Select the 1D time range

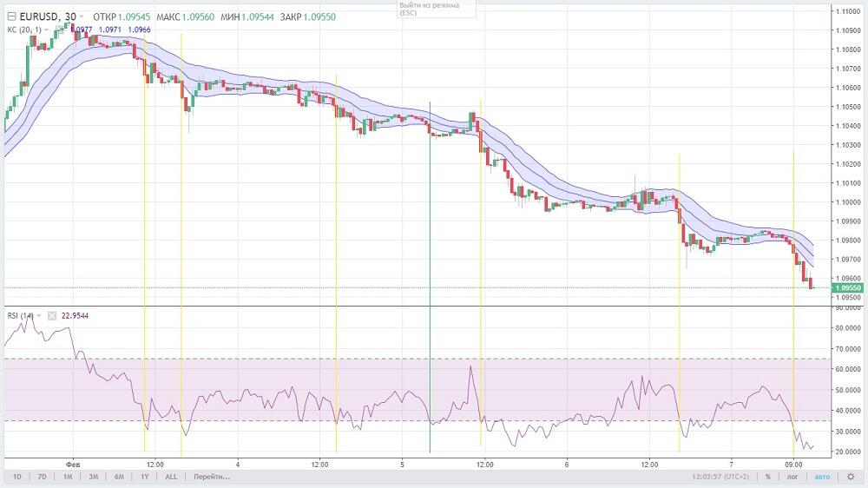(17, 477)
